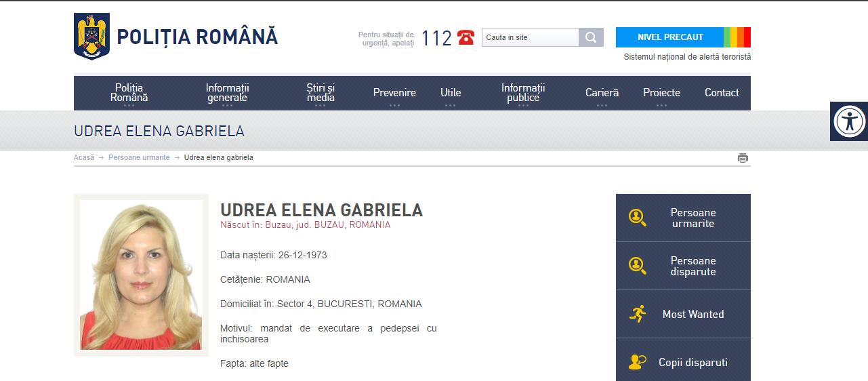Click the running man icon beside Most Wanted

(637, 314)
